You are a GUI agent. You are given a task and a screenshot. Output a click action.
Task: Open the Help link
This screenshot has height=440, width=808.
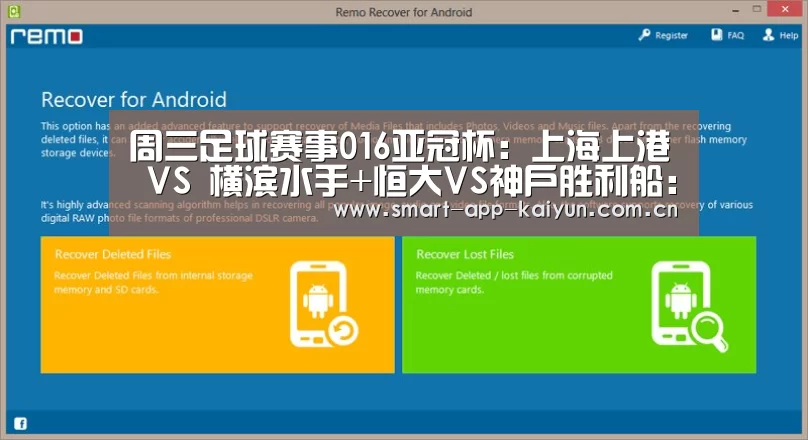pyautogui.click(x=789, y=36)
